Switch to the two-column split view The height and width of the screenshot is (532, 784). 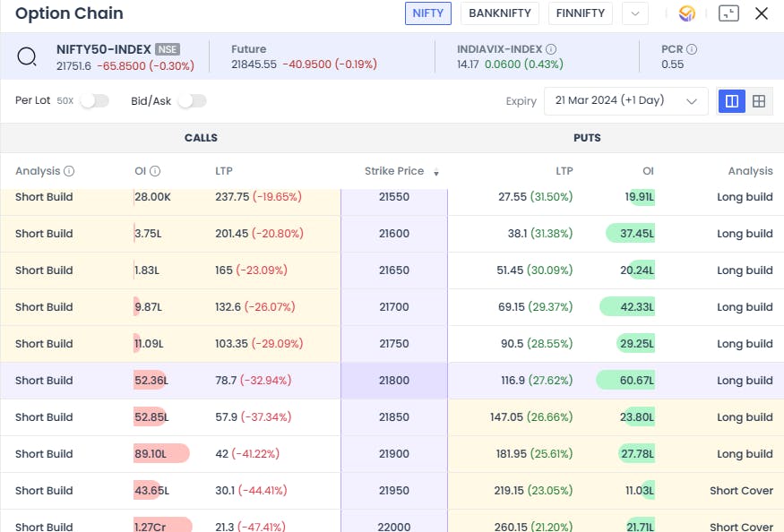732,101
